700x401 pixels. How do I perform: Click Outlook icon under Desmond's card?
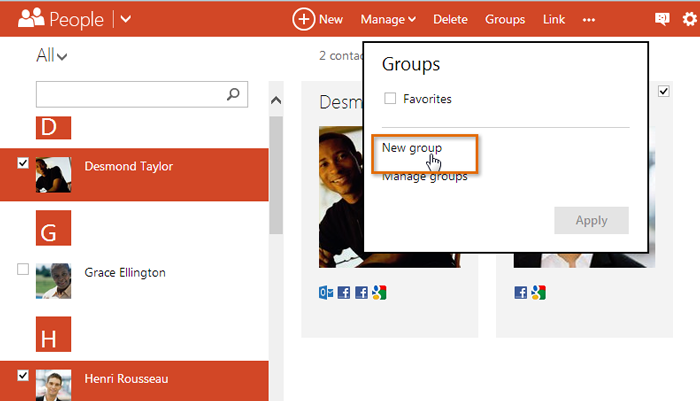click(x=326, y=292)
